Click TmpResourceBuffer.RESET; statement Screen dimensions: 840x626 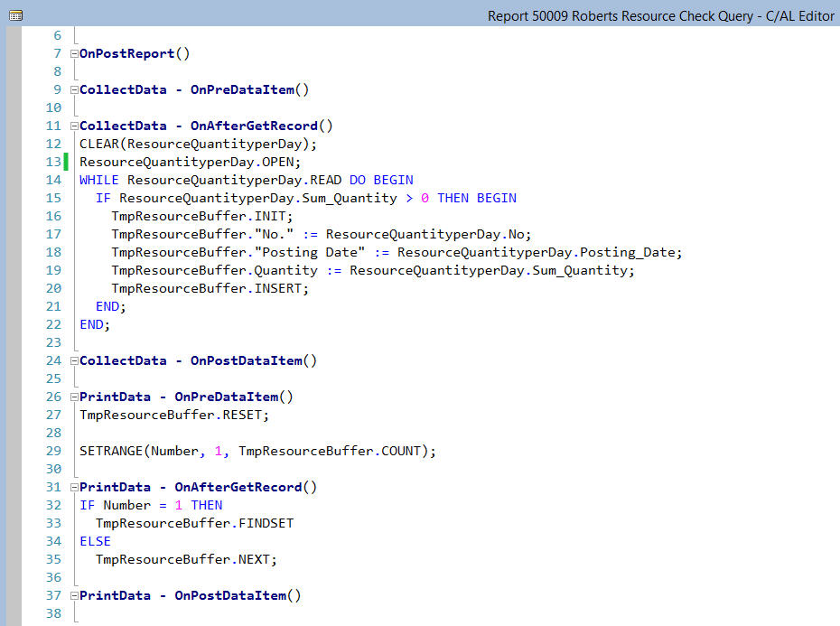point(174,415)
